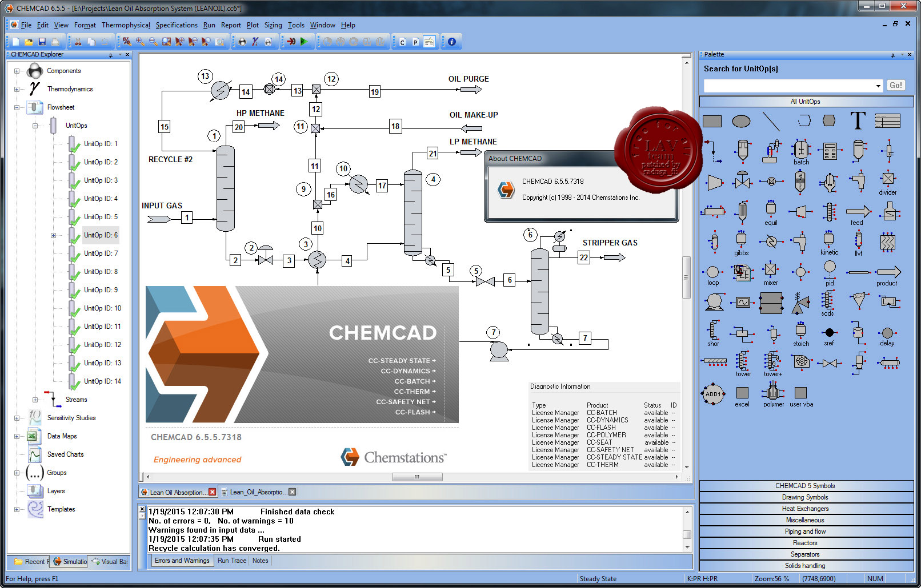Click the Select Components toolbar icon
The image size is (921, 588).
[x=242, y=42]
